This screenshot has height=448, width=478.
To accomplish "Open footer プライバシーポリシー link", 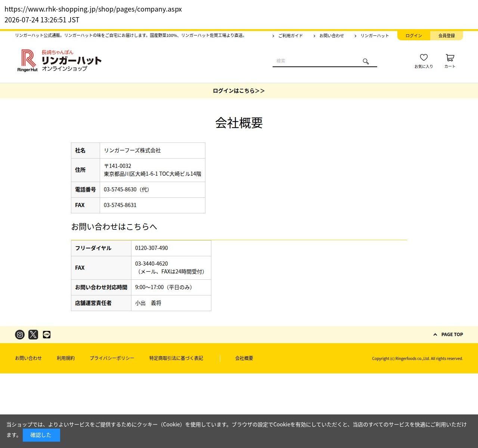I will pos(112,358).
